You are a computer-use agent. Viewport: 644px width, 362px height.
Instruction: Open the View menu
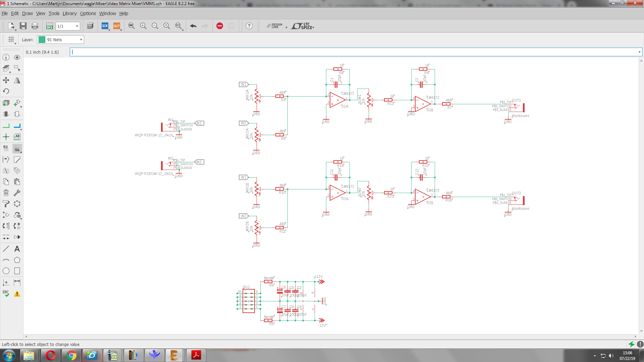tap(41, 13)
